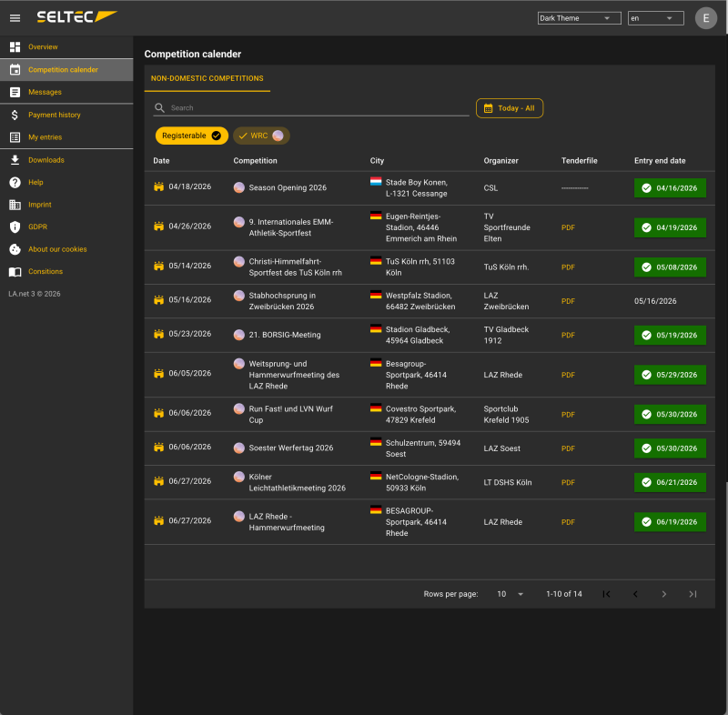This screenshot has width=728, height=715.
Task: Click the About our cookies icon
Action: (15, 249)
